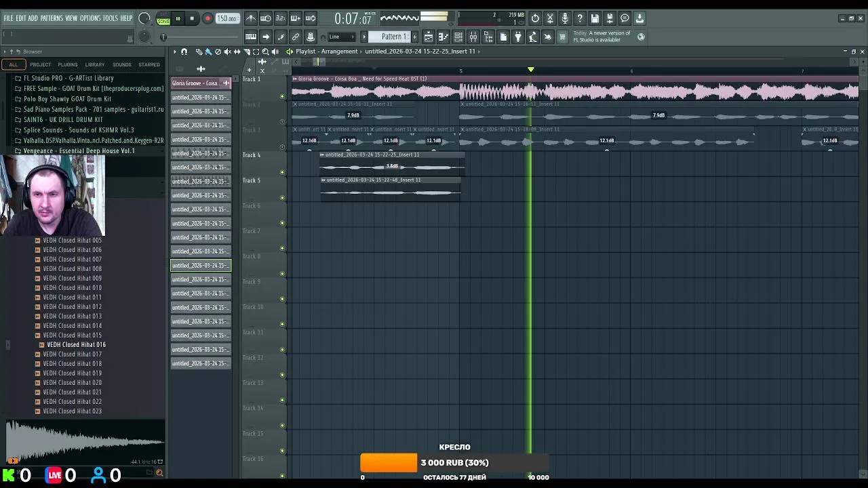Open the plugin picker plug icon

tap(518, 37)
